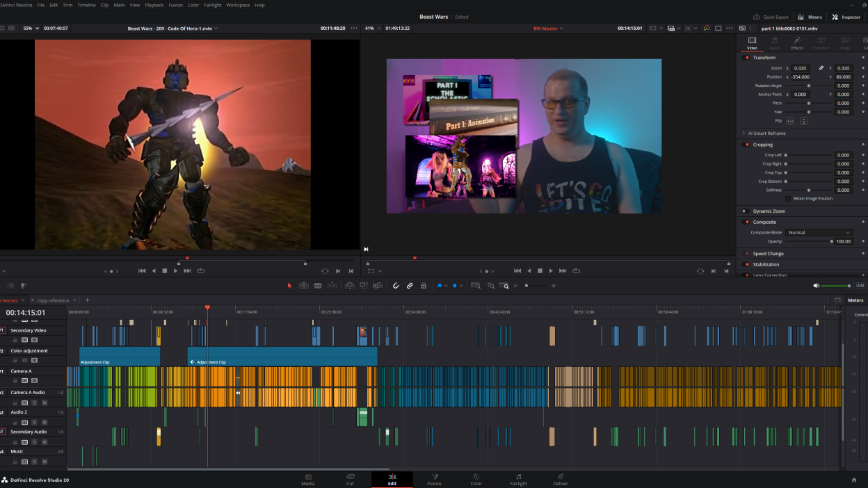Open the Composite Mode dropdown showing Normal
The image size is (868, 488).
point(818,232)
